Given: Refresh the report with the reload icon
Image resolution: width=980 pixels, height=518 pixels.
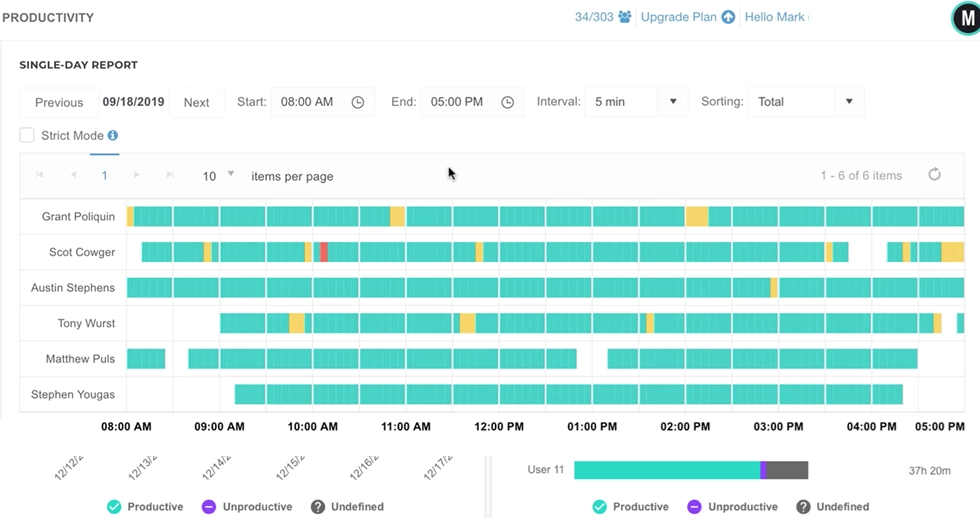Looking at the screenshot, I should click(934, 175).
